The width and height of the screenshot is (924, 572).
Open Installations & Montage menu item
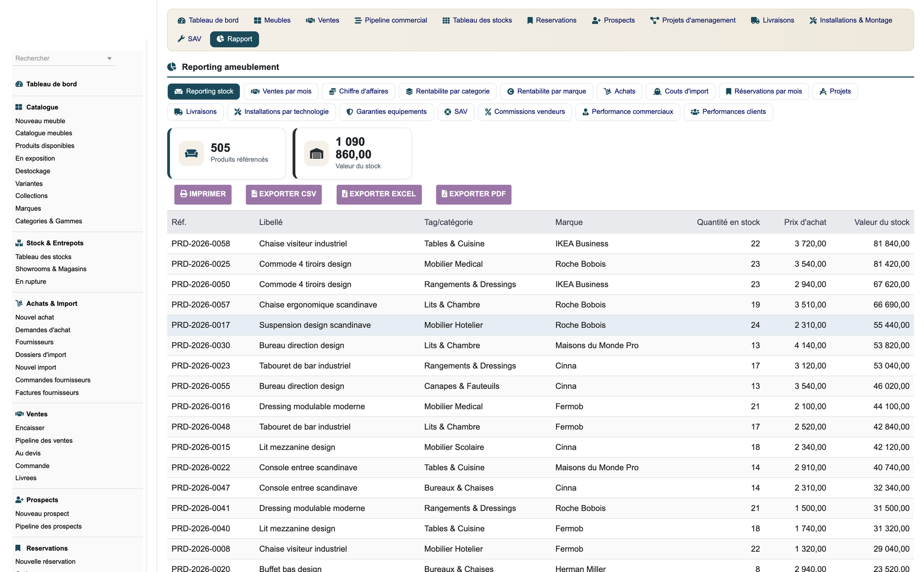[851, 20]
